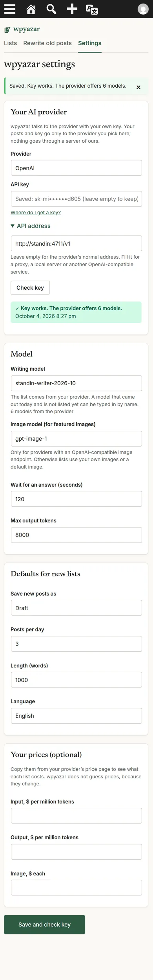This screenshot has width=153, height=980.
Task: Open the user avatar icon
Action: [x=143, y=9]
